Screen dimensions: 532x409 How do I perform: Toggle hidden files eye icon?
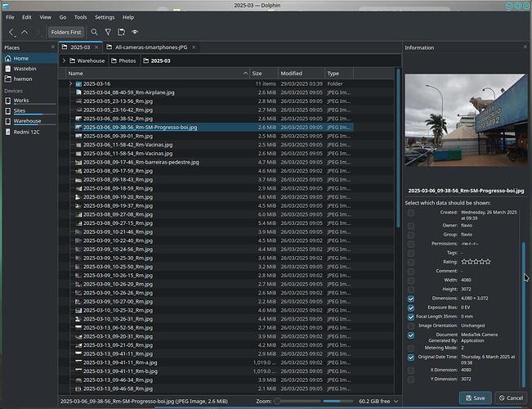[x=135, y=32]
